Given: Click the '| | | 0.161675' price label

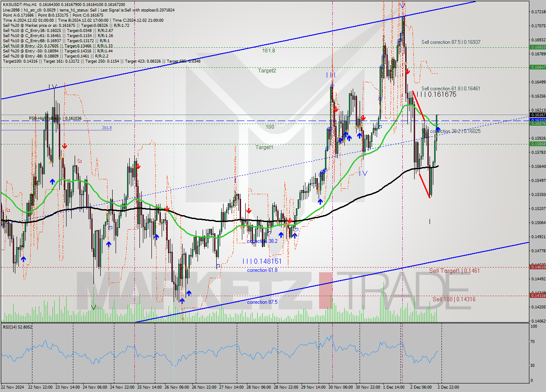Looking at the screenshot, I should point(436,95).
